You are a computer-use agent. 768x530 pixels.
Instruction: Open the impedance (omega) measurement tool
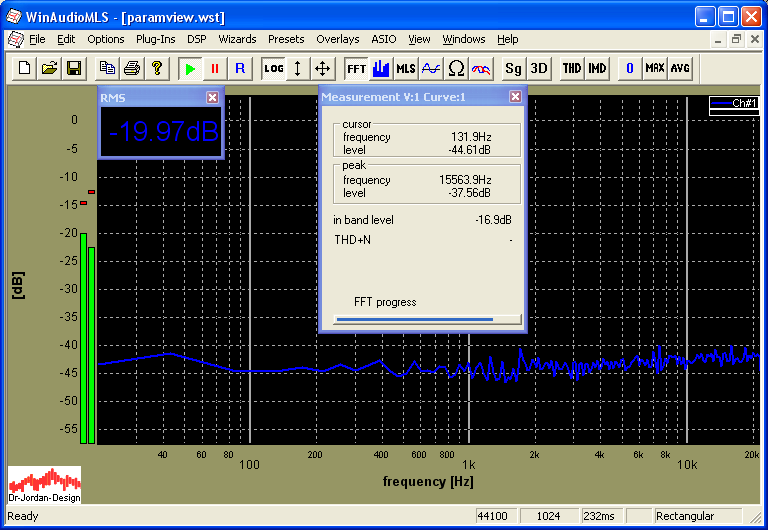click(456, 68)
